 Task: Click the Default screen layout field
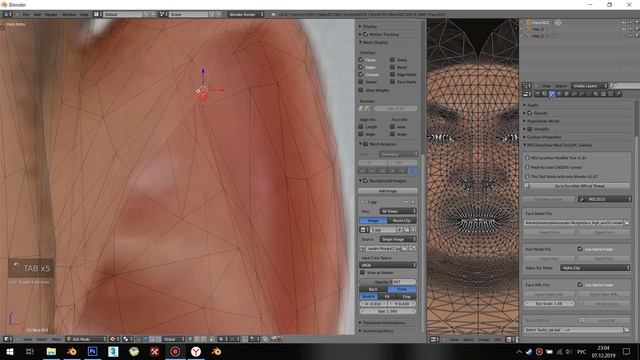point(122,14)
